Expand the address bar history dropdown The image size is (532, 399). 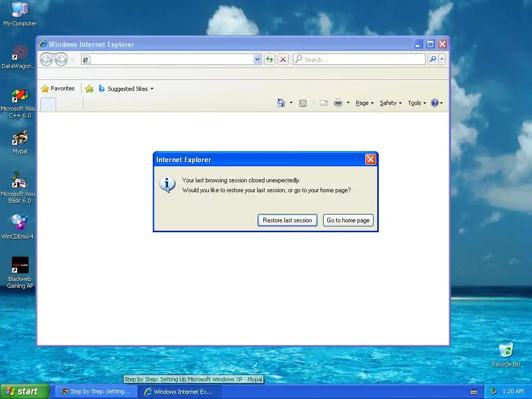tap(257, 59)
